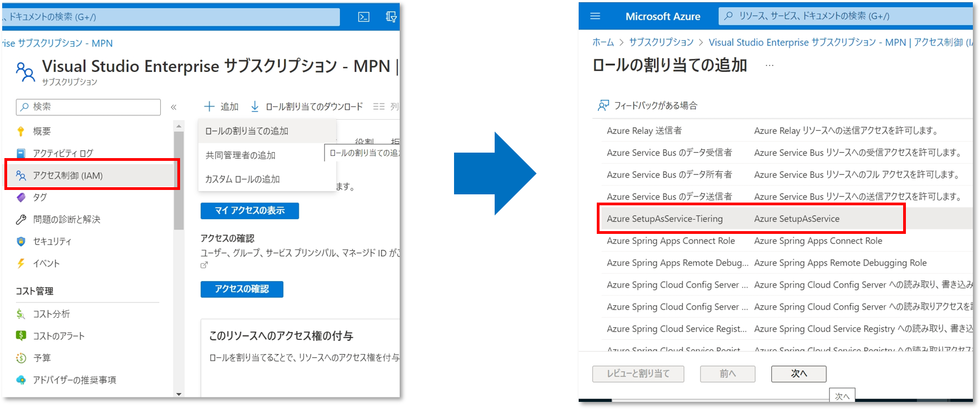Choose ロールの割り当ての追加 from dropdown menu

click(267, 131)
